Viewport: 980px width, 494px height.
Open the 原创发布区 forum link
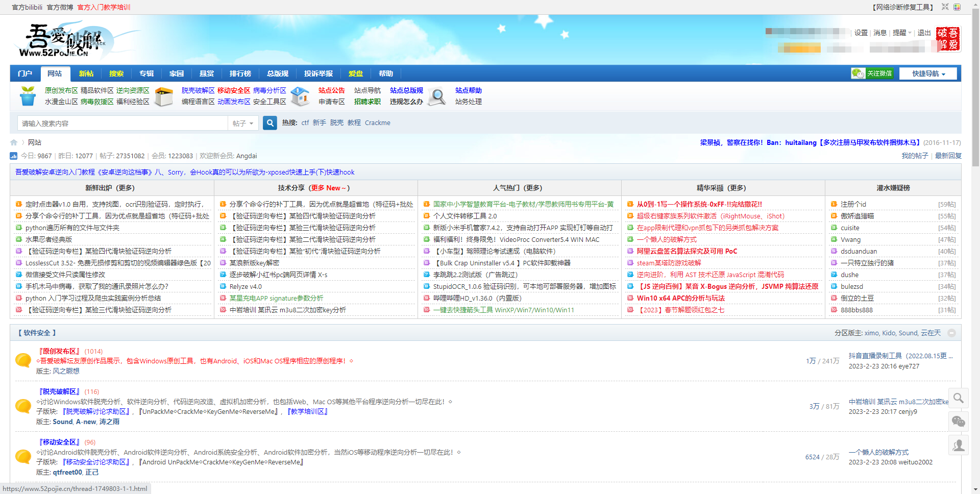pos(60,351)
